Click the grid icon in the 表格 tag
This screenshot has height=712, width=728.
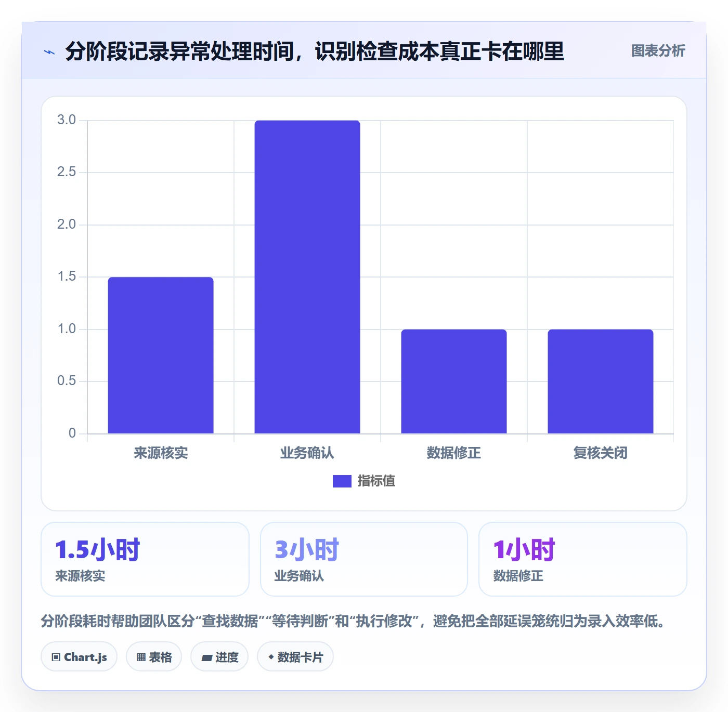[141, 657]
